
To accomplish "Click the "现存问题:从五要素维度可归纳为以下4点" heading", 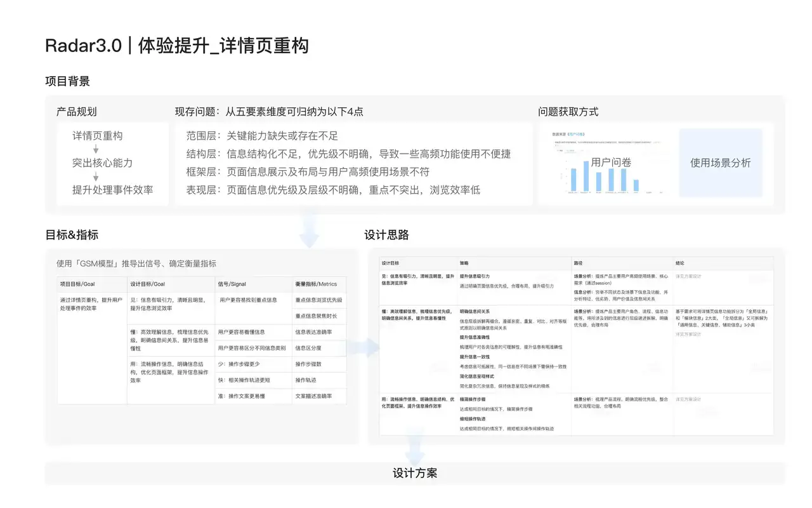I will click(x=269, y=112).
